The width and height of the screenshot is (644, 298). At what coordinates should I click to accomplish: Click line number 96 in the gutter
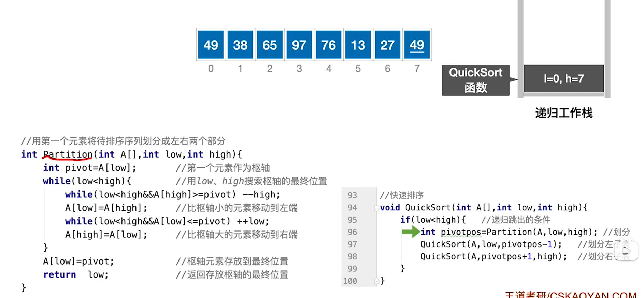[352, 232]
